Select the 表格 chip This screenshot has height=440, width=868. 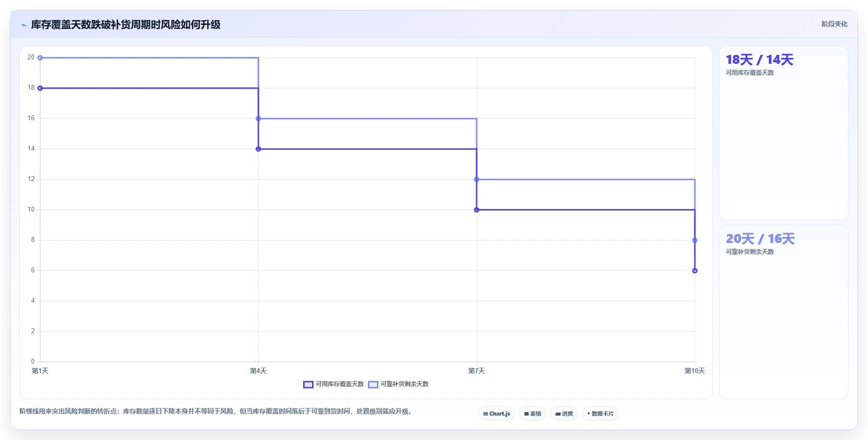[532, 414]
